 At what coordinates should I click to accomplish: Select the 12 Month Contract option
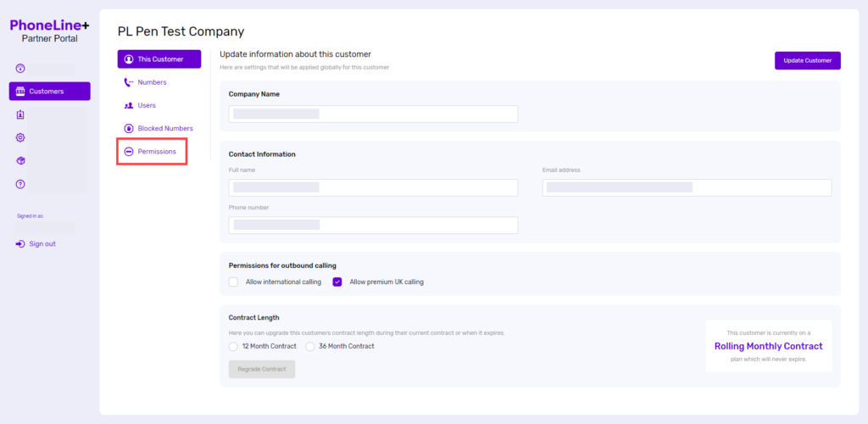click(x=234, y=346)
